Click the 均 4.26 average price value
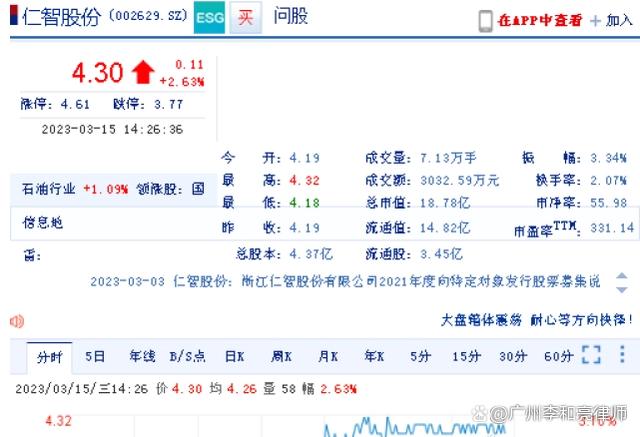The image size is (640, 437). [x=242, y=389]
